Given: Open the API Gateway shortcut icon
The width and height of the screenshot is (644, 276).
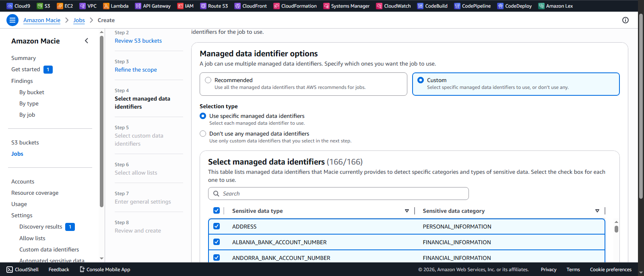Looking at the screenshot, I should click(x=138, y=6).
